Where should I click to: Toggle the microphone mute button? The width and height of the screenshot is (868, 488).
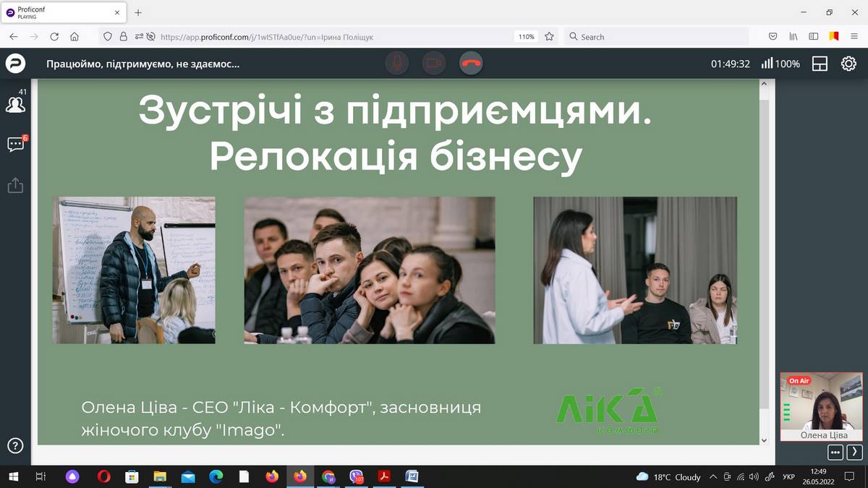[x=396, y=64]
